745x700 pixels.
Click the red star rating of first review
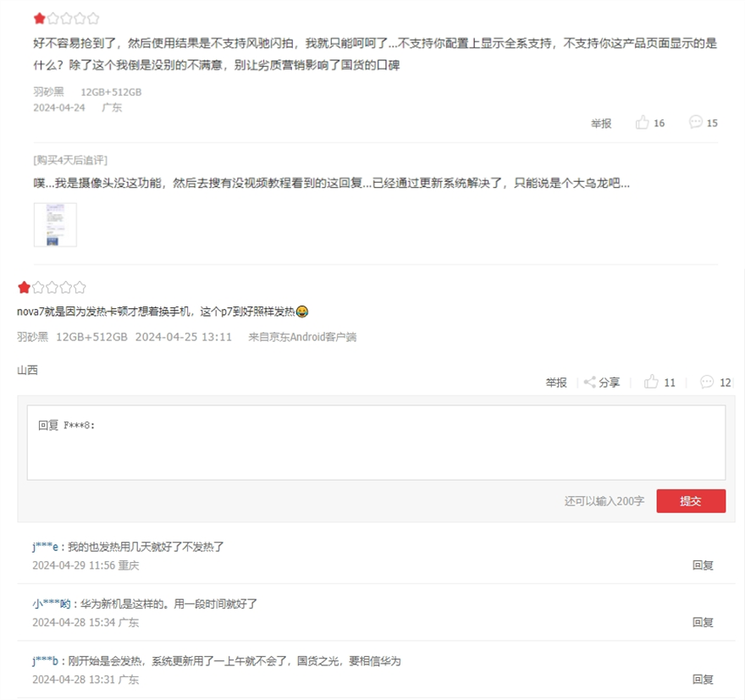[40, 19]
